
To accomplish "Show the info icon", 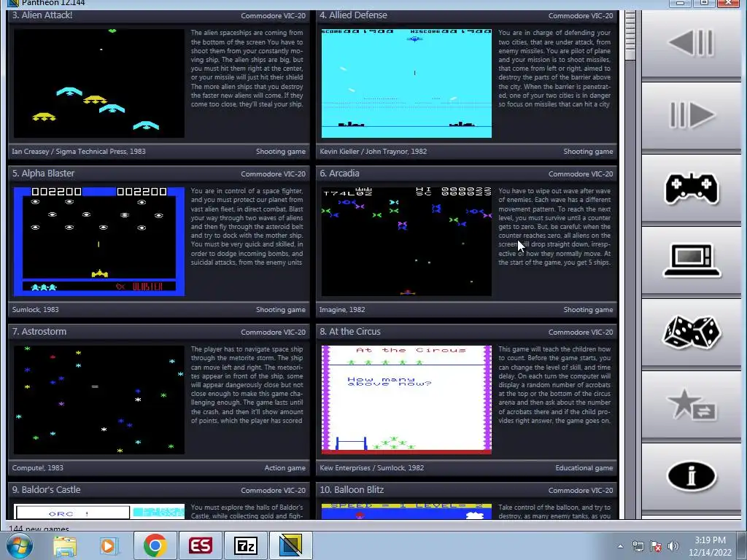I will point(691,475).
